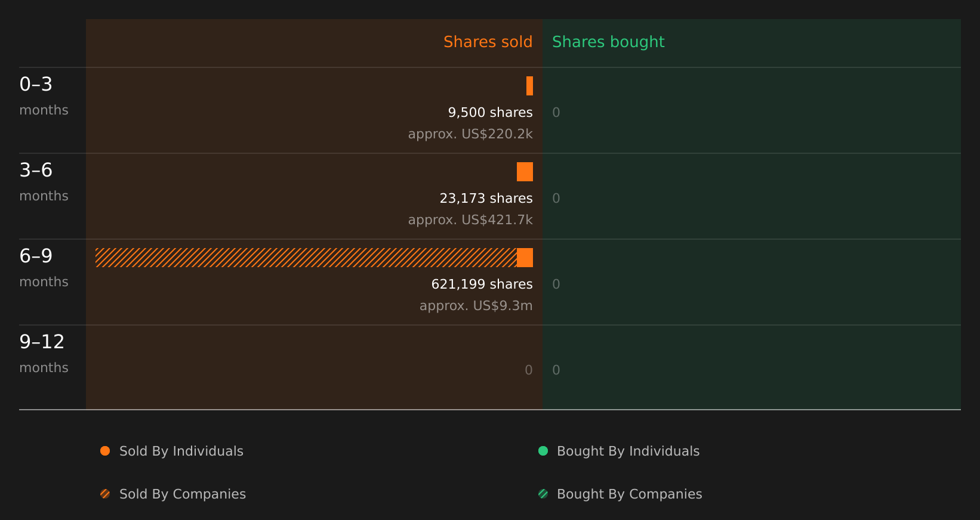980x520 pixels.
Task: Click the 0 bought value in 9–12 months row
Action: click(556, 370)
